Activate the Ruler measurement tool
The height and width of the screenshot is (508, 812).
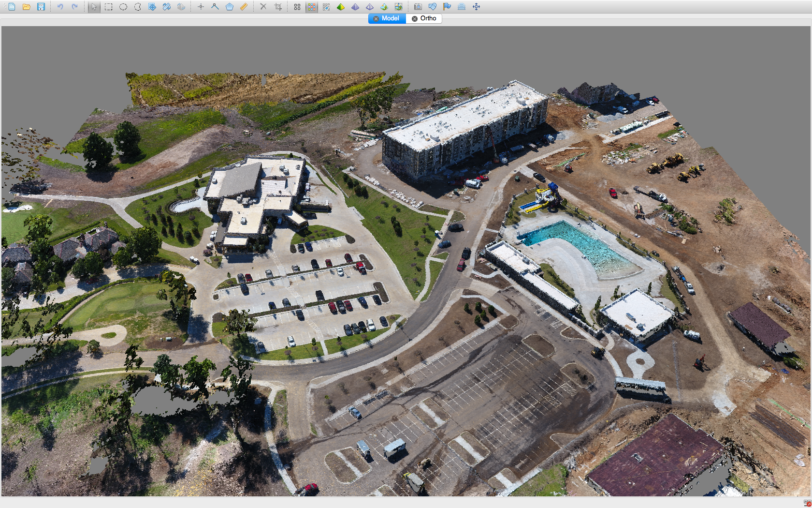point(244,7)
